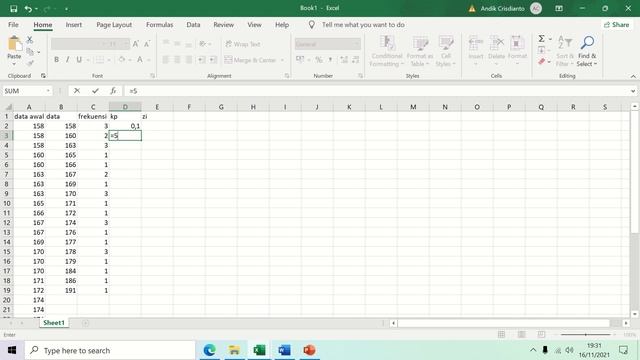Image resolution: width=640 pixels, height=360 pixels.
Task: Toggle Italic formatting
Action: [x=67, y=60]
